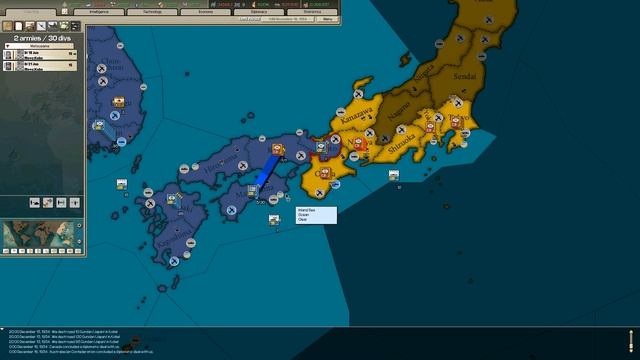640x360 pixels.
Task: Adjust the vertical slider at bottom right
Action: tap(631, 340)
